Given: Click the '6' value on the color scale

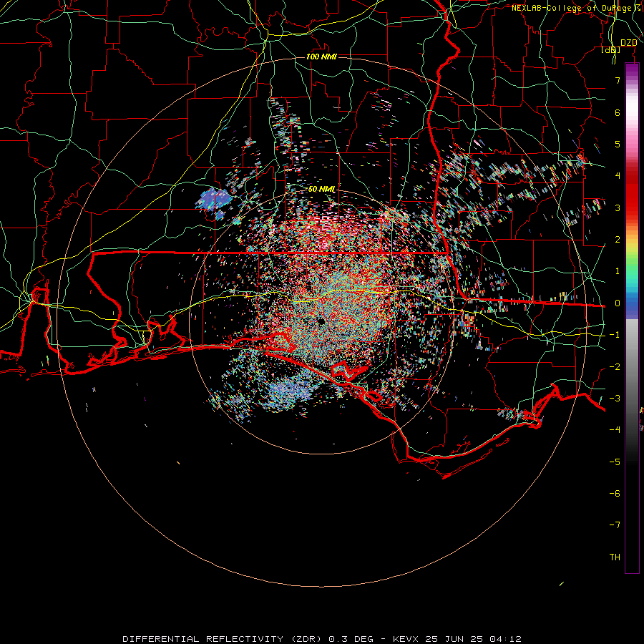Looking at the screenshot, I should pos(618,112).
